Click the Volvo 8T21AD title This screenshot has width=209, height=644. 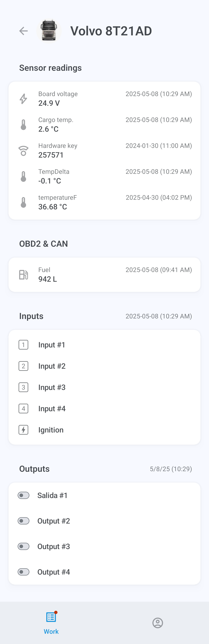click(x=111, y=31)
